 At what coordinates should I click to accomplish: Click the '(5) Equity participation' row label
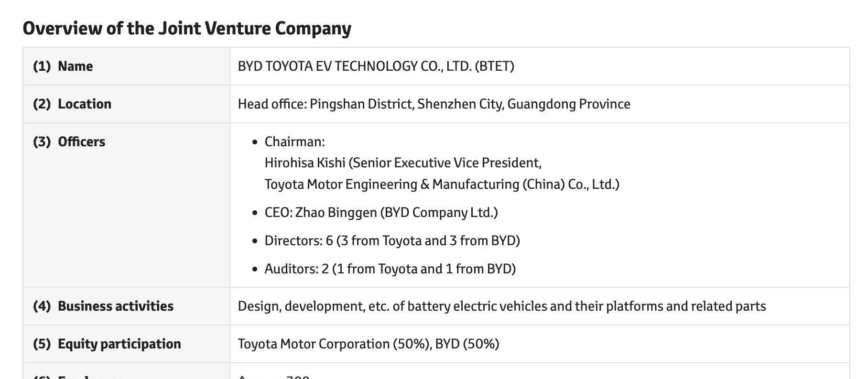(x=107, y=344)
